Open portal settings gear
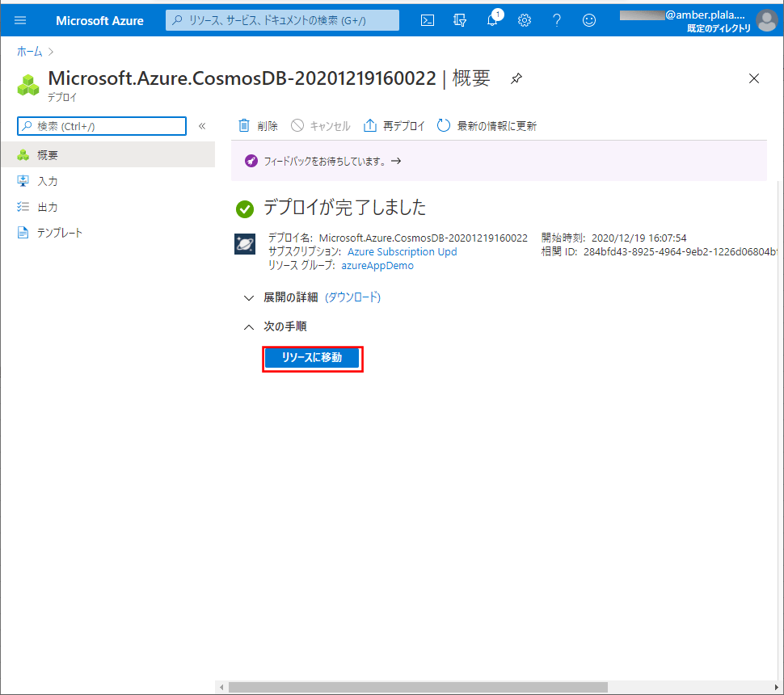This screenshot has height=695, width=784. [x=524, y=20]
